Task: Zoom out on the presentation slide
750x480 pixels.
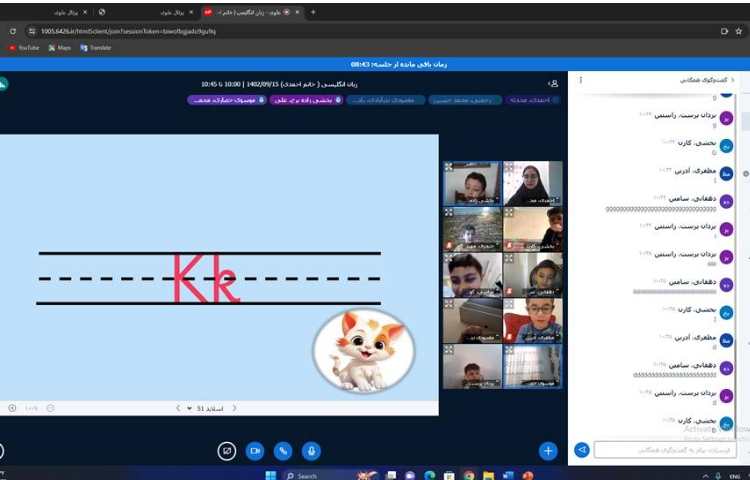Action: point(50,408)
